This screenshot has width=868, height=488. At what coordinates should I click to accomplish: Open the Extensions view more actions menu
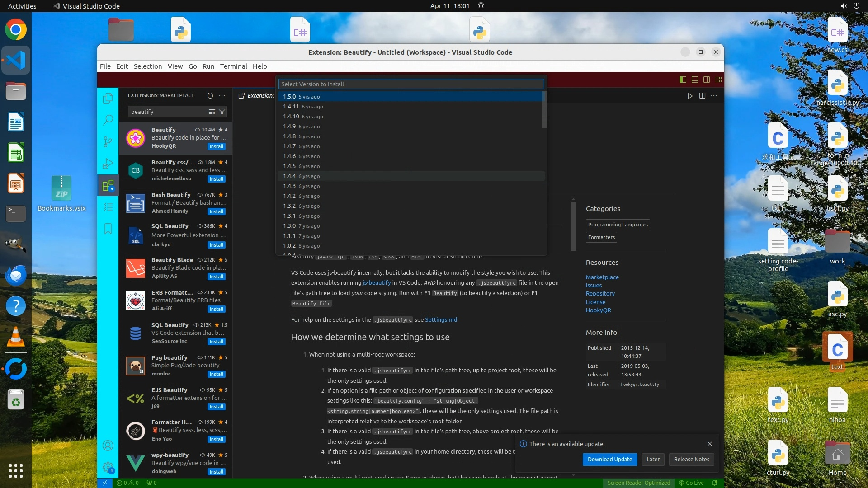[222, 95]
